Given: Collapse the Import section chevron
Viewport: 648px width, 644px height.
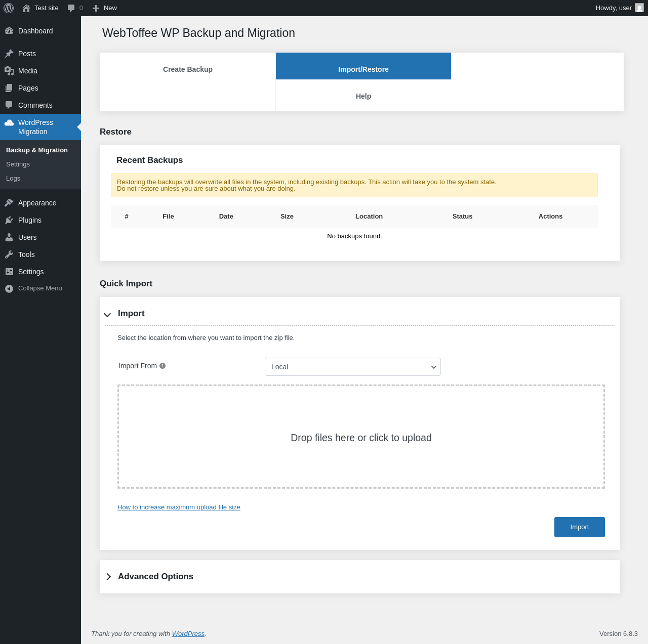Looking at the screenshot, I should pyautogui.click(x=107, y=315).
